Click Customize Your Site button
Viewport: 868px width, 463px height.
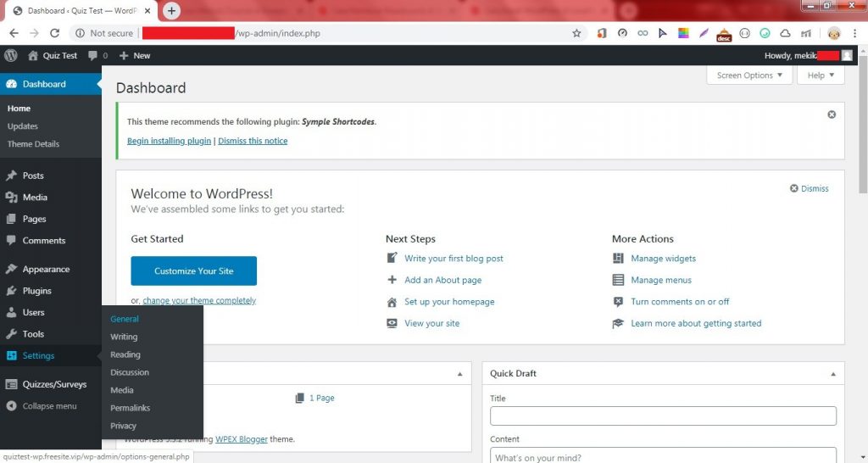194,271
